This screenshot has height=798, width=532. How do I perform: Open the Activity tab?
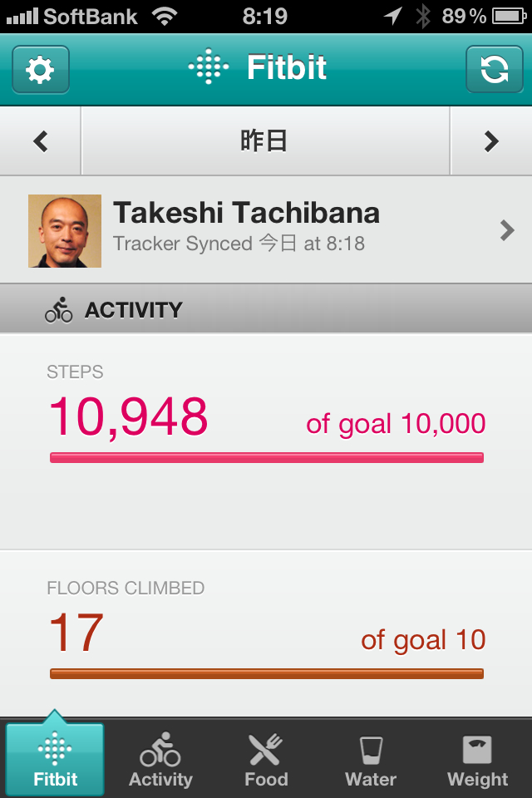point(160,759)
